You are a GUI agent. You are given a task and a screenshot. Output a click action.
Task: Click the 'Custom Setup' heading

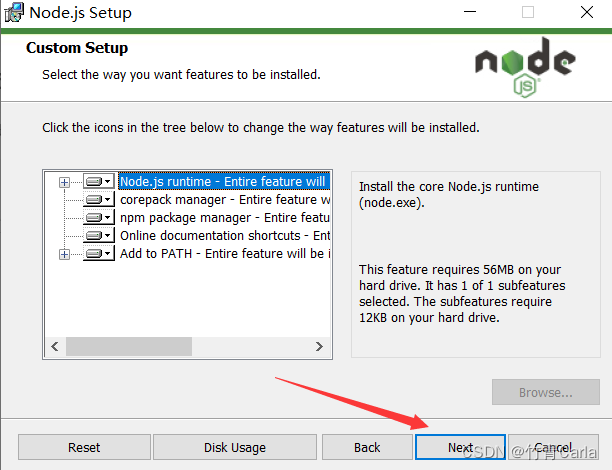tap(77, 48)
